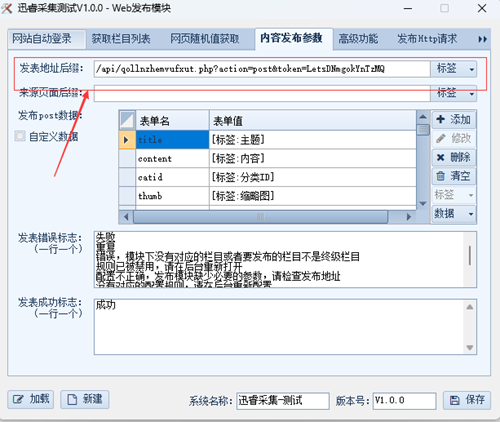Close the Web发布模块 window
500x422 pixels.
point(482,8)
